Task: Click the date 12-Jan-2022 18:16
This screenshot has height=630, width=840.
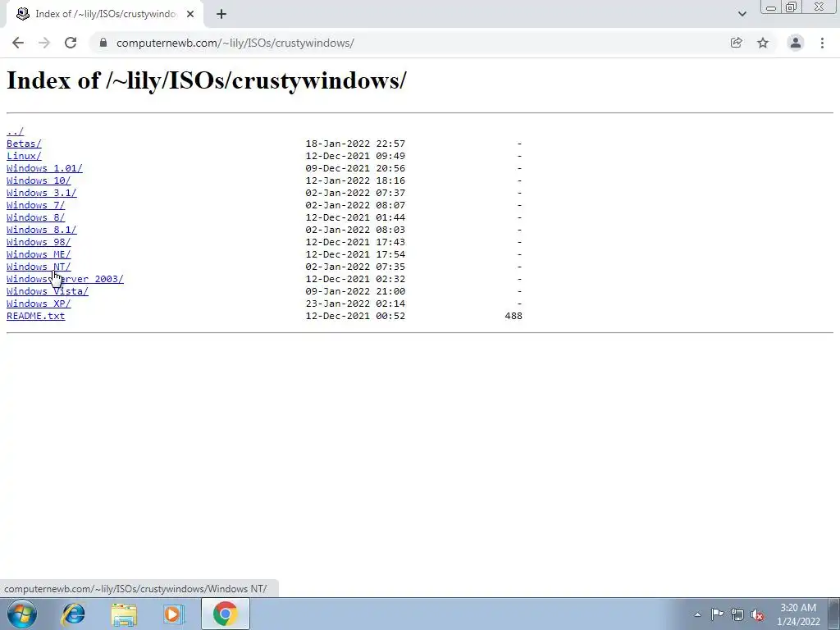Action: click(x=355, y=180)
